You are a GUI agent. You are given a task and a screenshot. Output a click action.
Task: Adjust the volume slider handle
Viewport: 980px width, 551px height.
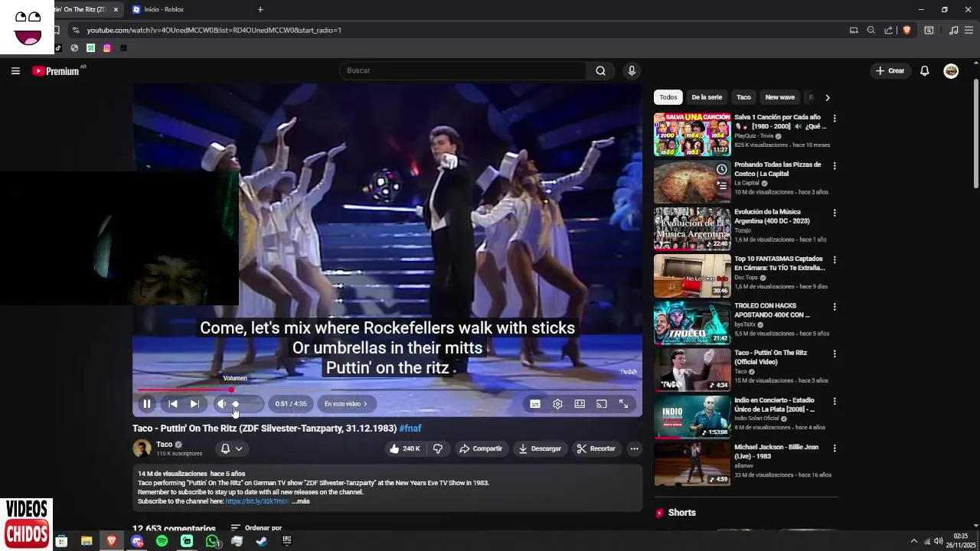tap(235, 404)
